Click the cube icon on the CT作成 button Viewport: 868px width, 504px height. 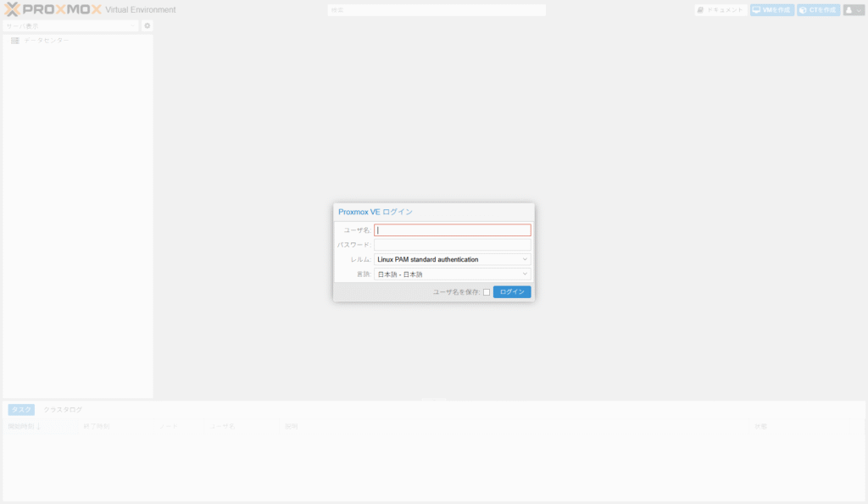coord(803,10)
